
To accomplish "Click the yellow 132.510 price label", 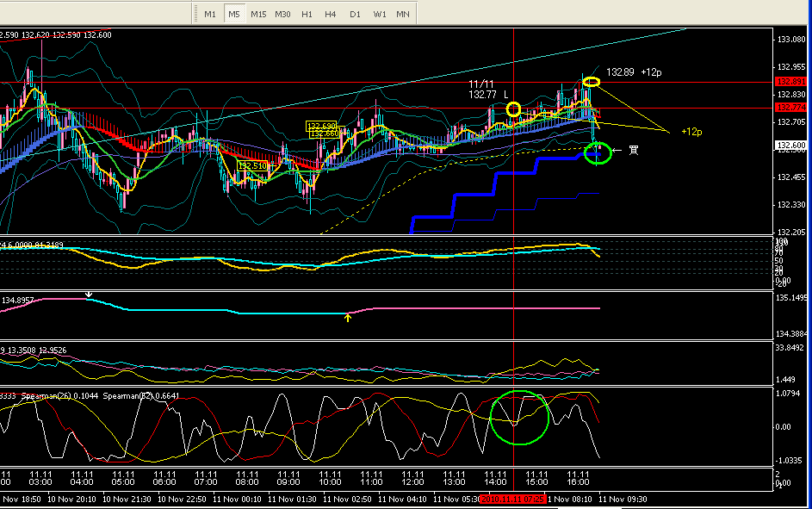I will pos(252,165).
